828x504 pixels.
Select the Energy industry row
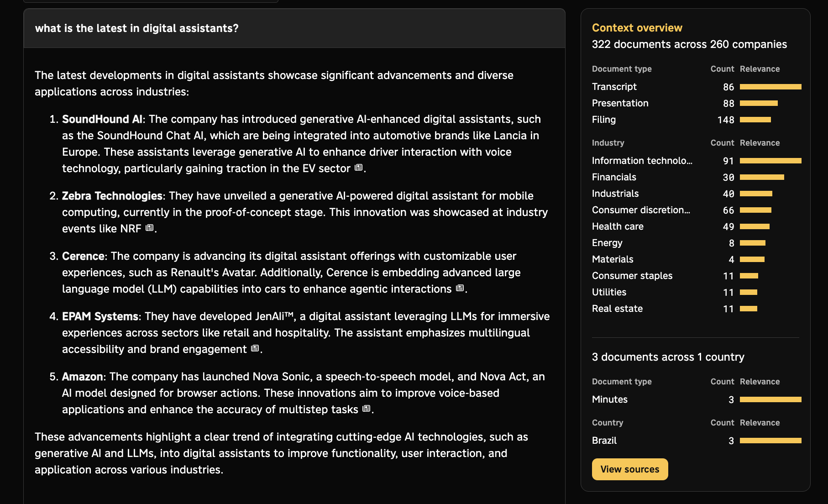[x=697, y=243]
